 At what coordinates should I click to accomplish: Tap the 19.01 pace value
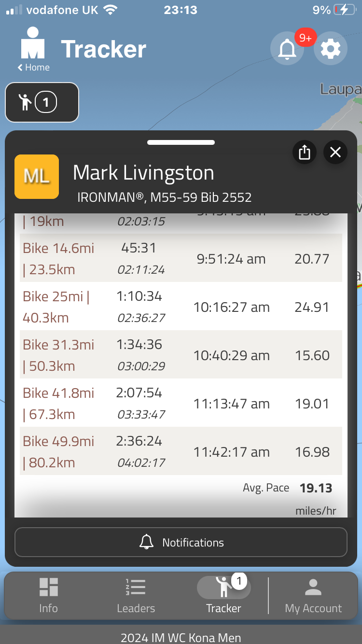(312, 404)
